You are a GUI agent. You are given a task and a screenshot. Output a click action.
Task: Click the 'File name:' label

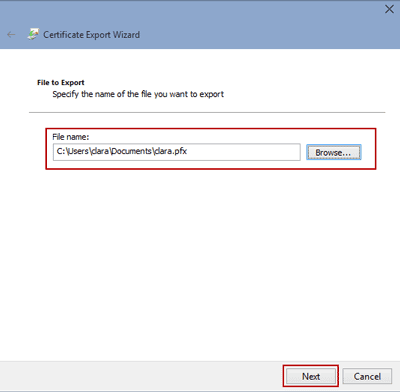[71, 137]
